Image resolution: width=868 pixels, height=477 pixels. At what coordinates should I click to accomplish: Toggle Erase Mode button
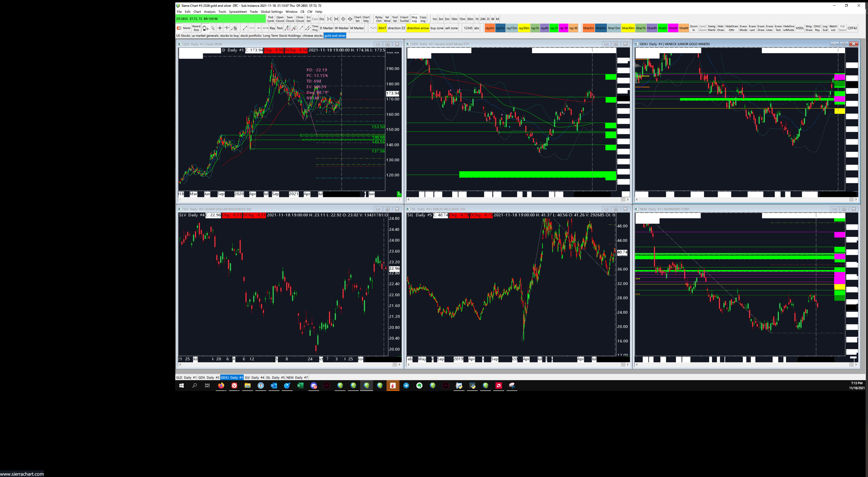743,28
